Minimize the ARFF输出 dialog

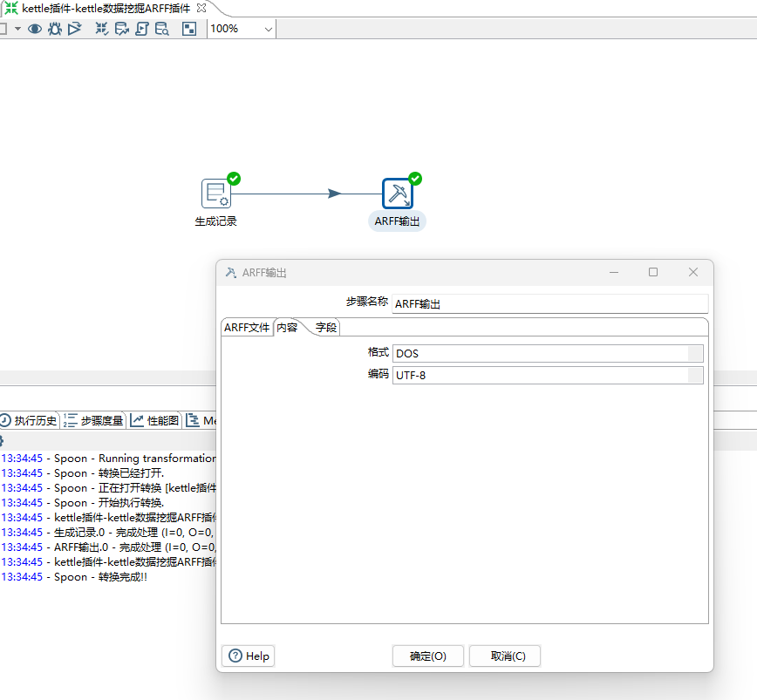pos(614,273)
